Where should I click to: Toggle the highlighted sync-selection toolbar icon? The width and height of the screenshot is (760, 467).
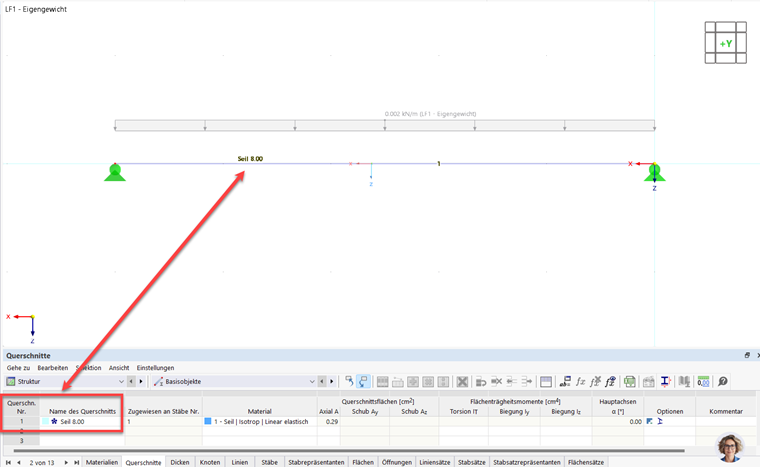[363, 382]
